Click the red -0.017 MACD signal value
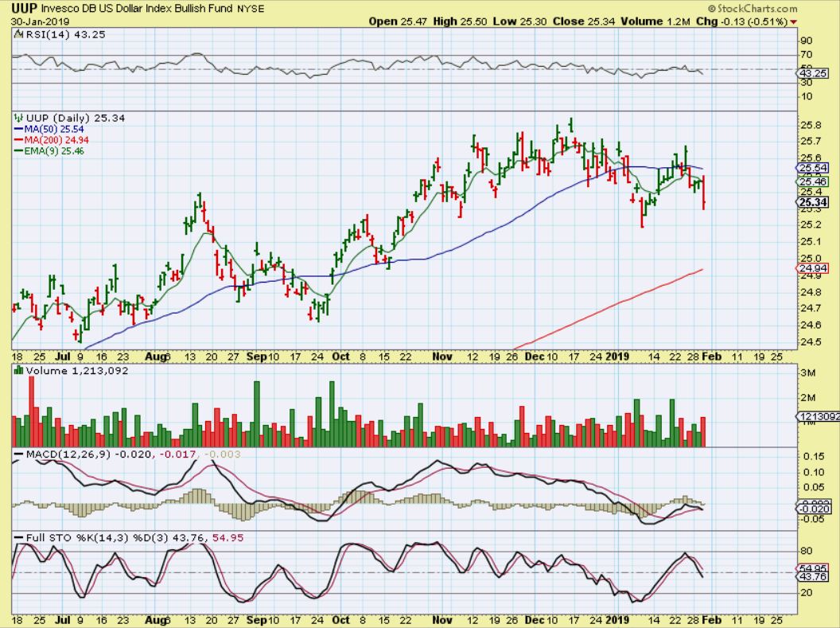The height and width of the screenshot is (628, 840). coord(177,454)
